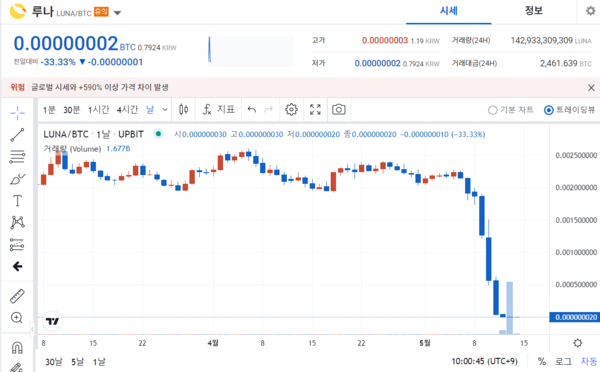Click the TradingView logo on chart
The height and width of the screenshot is (372, 600).
[x=52, y=321]
